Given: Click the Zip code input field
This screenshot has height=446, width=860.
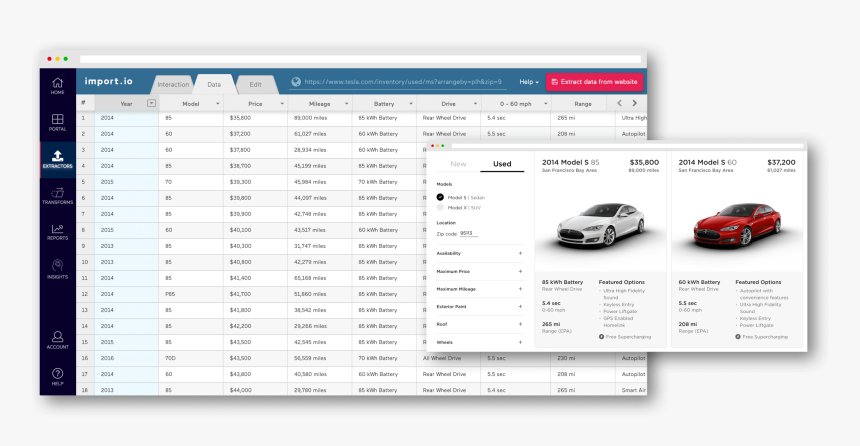Looking at the screenshot, I should pos(469,234).
